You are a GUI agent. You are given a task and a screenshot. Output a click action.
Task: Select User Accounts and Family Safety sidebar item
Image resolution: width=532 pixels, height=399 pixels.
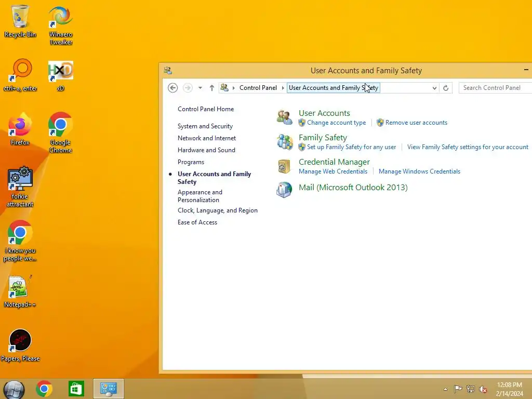click(x=214, y=178)
